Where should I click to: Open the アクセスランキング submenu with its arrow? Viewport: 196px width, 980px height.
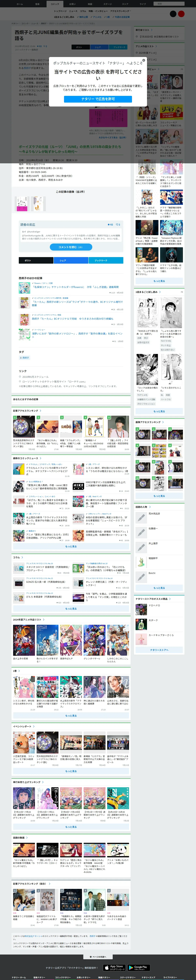tap(121, 11)
